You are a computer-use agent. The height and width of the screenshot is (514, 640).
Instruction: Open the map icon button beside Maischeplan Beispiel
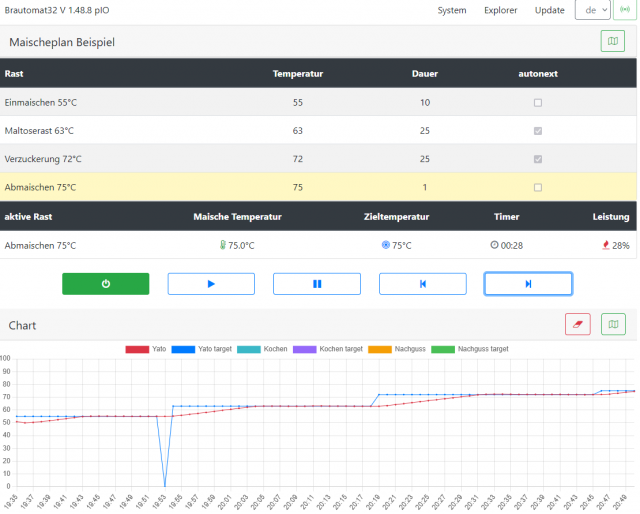coord(613,41)
